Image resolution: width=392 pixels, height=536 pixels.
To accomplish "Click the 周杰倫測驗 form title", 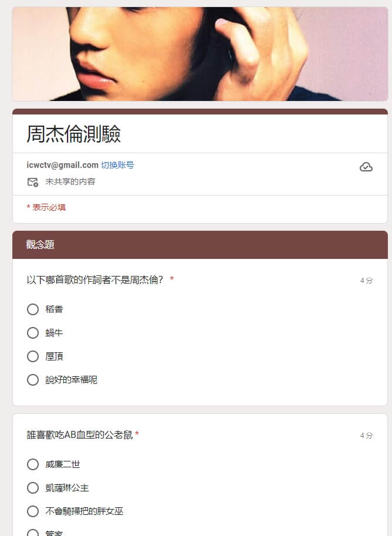I will pos(73,133).
